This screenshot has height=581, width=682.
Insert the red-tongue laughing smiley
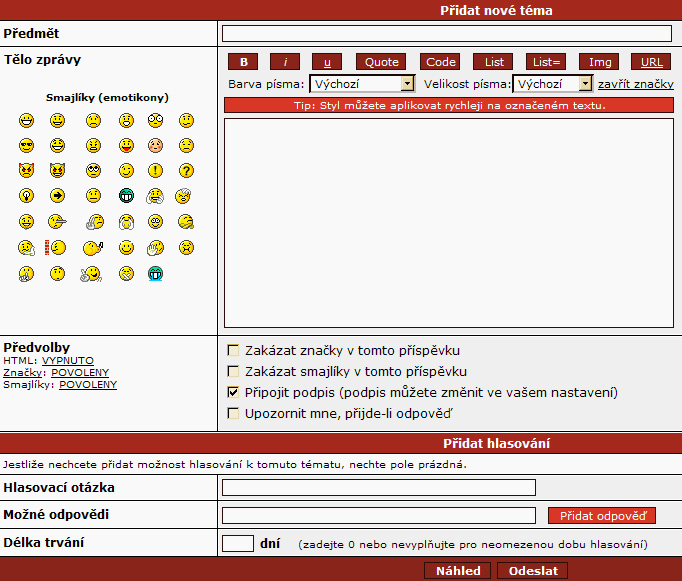(127, 145)
